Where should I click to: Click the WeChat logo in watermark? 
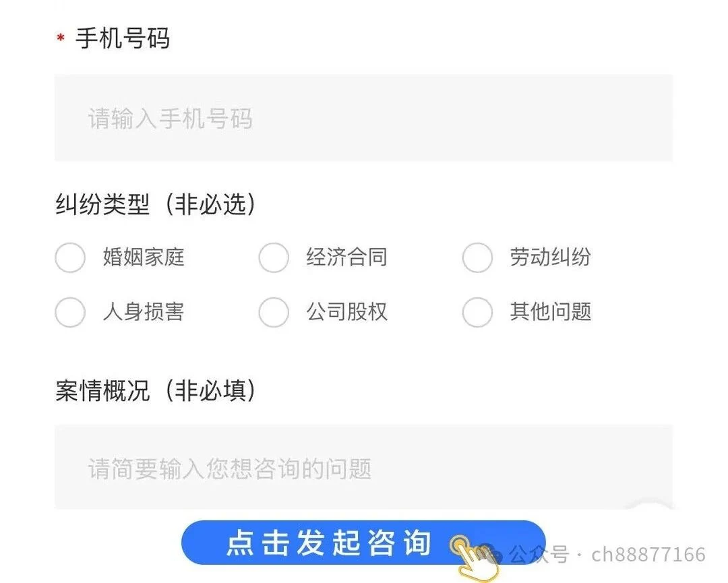(x=491, y=553)
